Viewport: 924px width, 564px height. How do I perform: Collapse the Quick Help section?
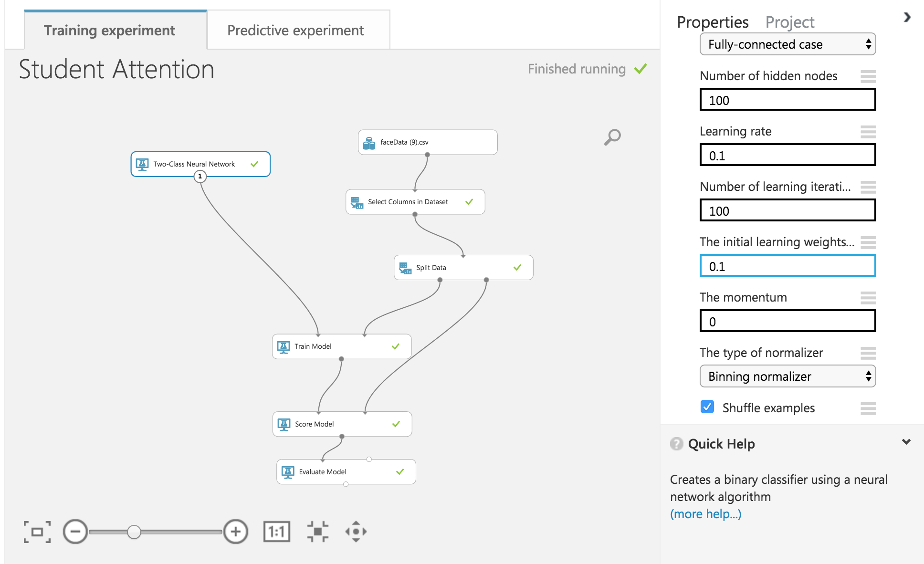[x=906, y=442]
